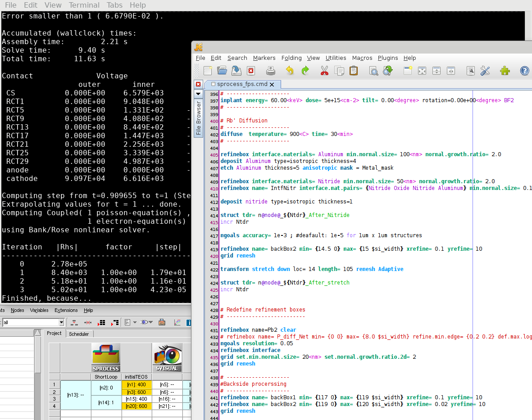
Task: Open terminal Tabs menu
Action: click(114, 5)
